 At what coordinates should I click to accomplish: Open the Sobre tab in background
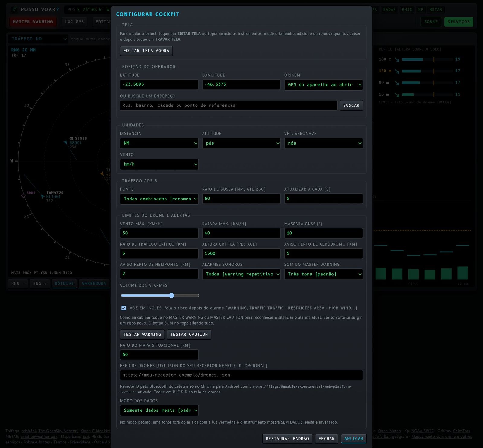[x=431, y=22]
